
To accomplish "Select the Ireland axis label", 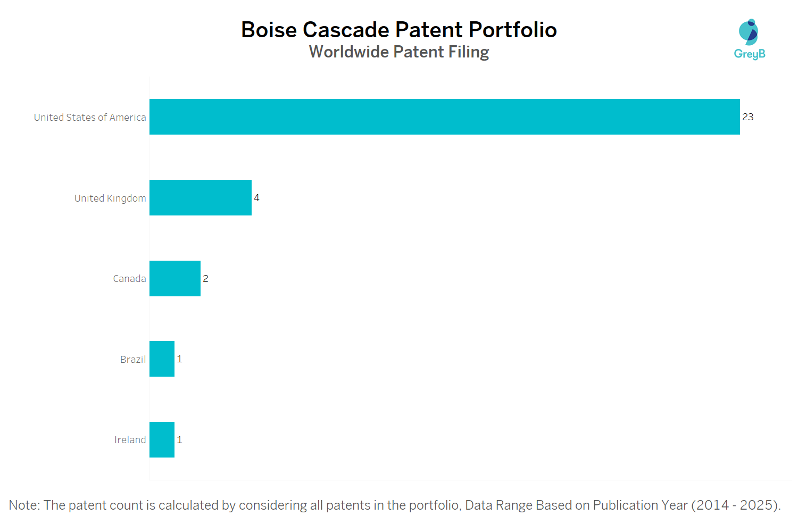I will [x=130, y=440].
